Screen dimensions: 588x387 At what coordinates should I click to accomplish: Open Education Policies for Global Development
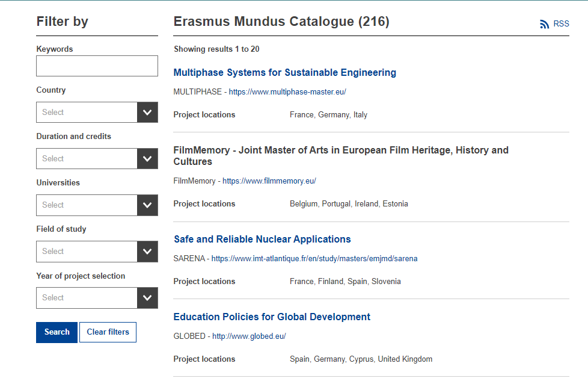[272, 317]
